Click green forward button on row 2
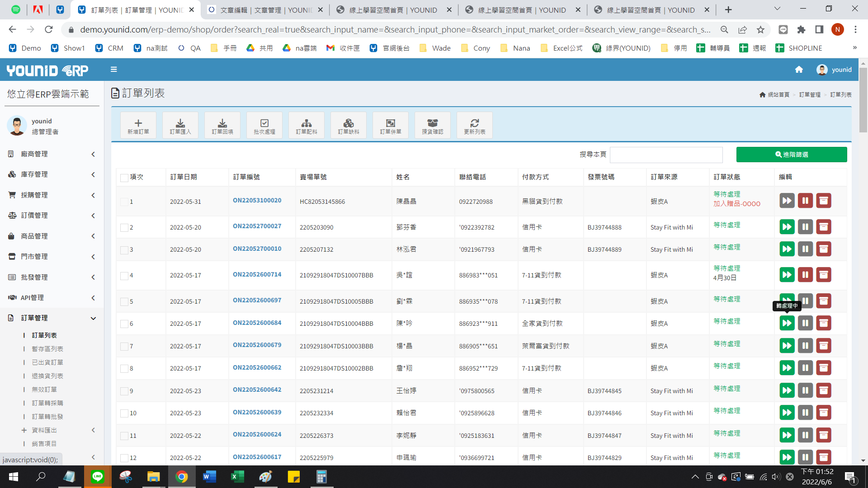This screenshot has width=868, height=488. click(787, 227)
